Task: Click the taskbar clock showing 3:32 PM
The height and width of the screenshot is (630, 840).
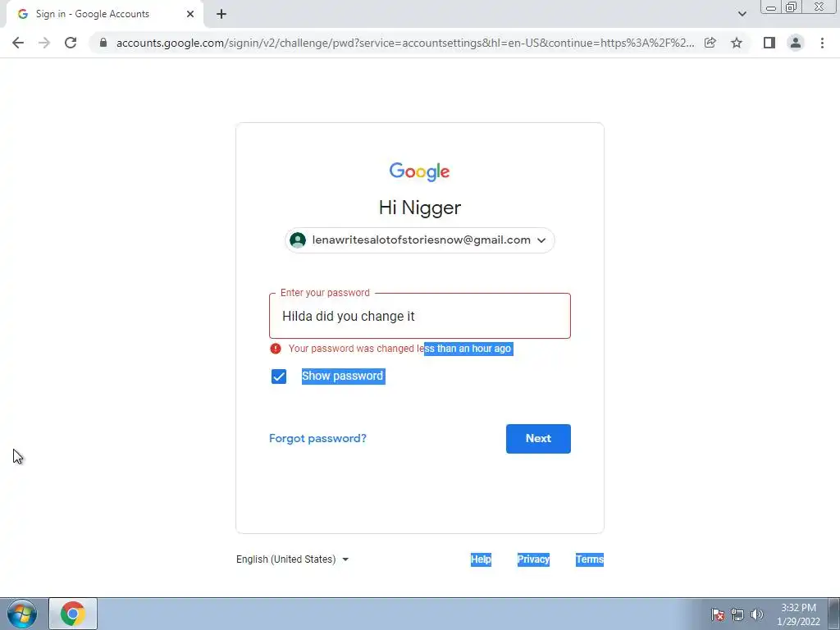Action: click(798, 614)
